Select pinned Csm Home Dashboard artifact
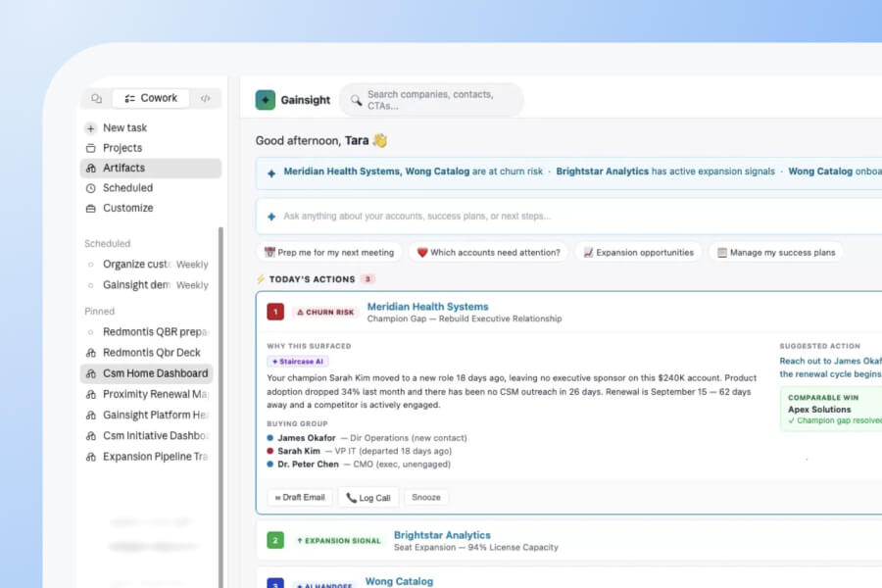Viewport: 882px width, 588px height. (147, 373)
